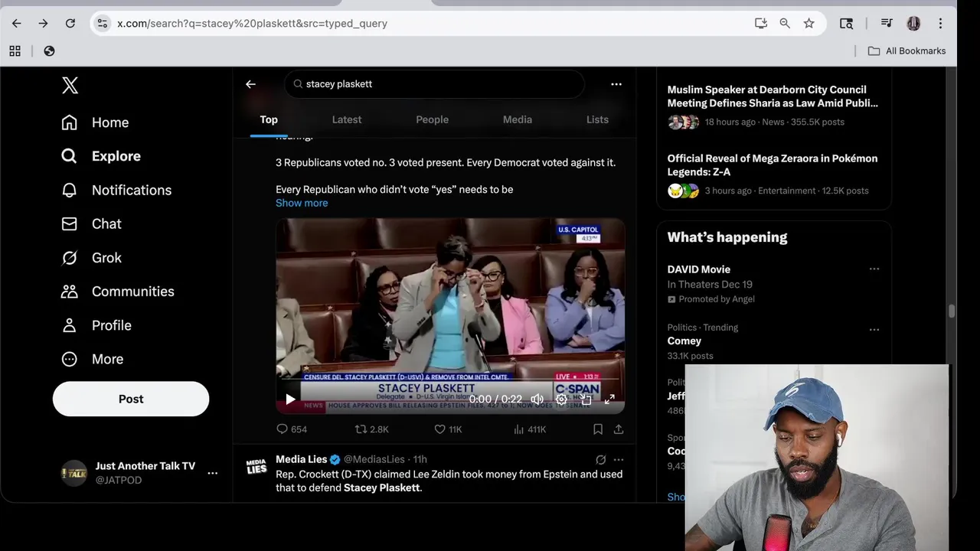This screenshot has width=980, height=551.
Task: Open video settings gear icon
Action: click(561, 399)
